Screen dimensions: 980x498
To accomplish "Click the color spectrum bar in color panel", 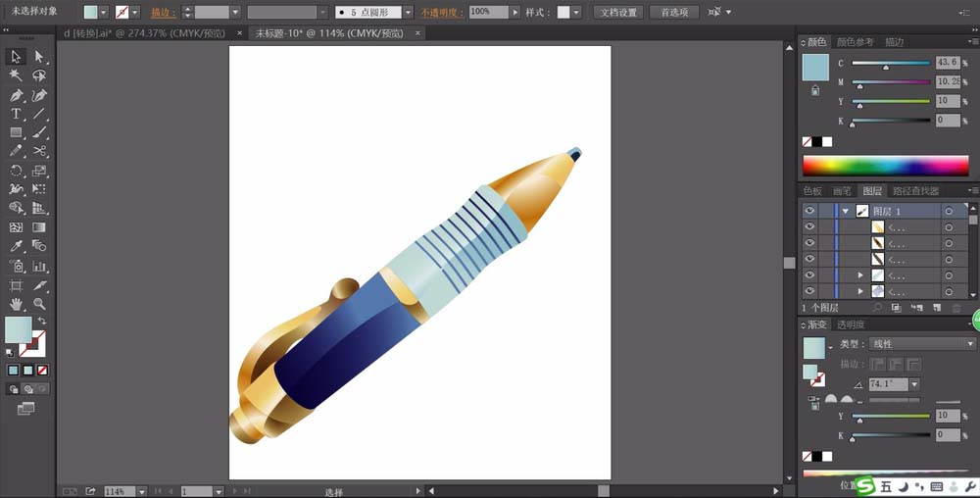I will [x=886, y=166].
